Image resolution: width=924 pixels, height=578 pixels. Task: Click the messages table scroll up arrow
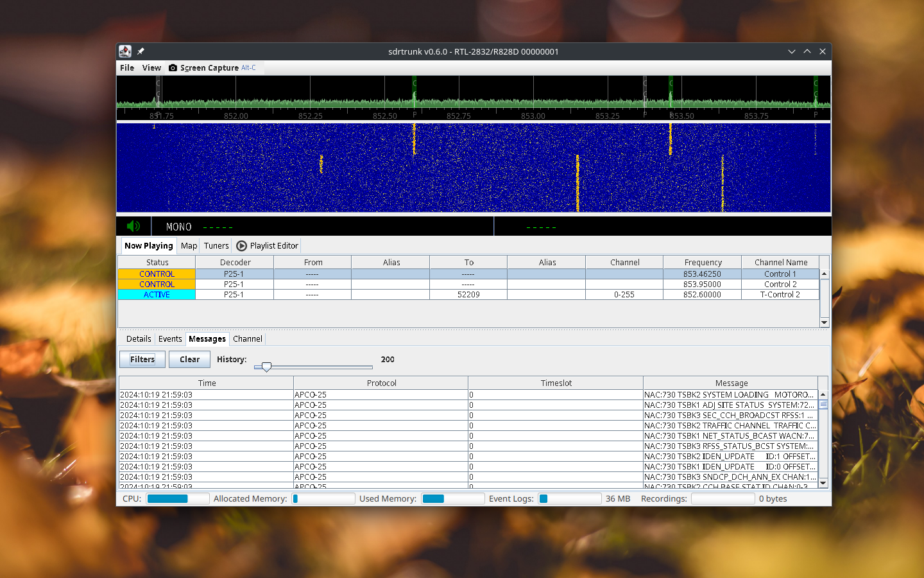[823, 394]
